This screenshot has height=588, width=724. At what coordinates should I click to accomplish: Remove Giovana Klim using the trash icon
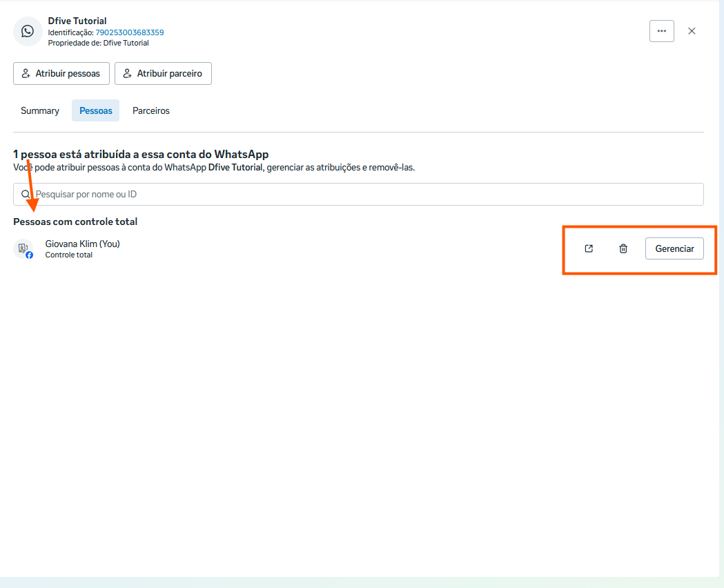pyautogui.click(x=623, y=248)
